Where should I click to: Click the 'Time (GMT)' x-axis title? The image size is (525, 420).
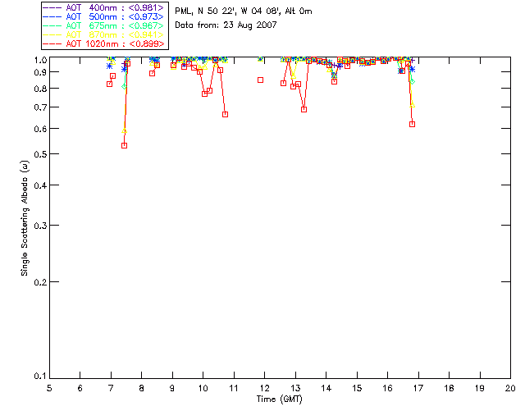pos(280,399)
